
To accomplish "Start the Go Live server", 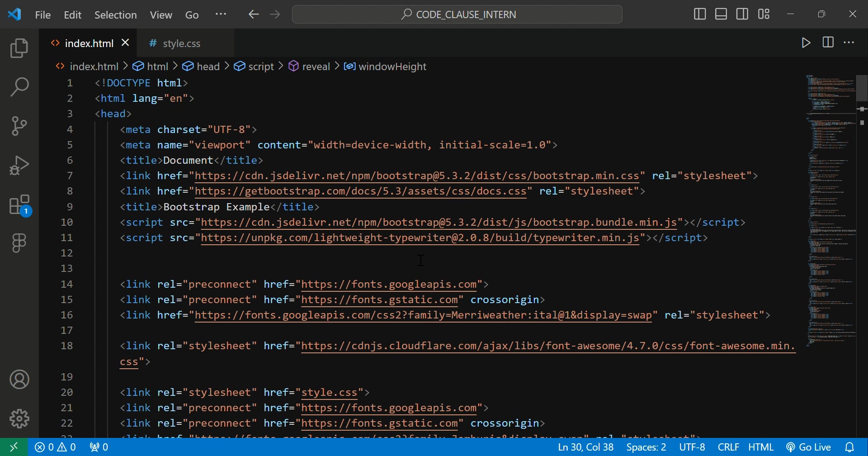I will pos(809,446).
